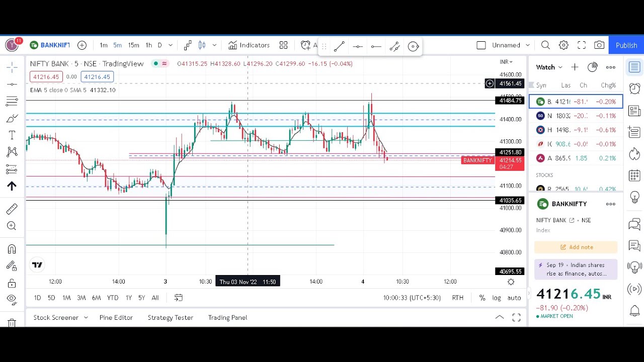
Task: Open the watchlist advanced view pie icon
Action: point(593,67)
